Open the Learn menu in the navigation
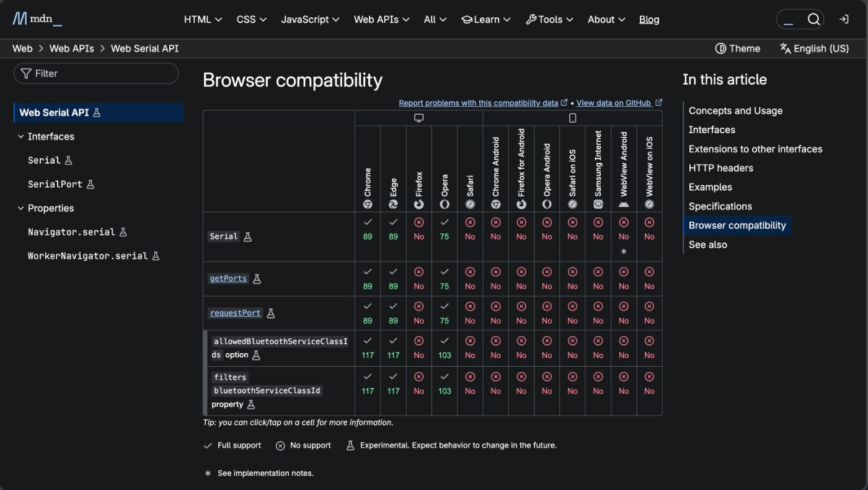The image size is (868, 490). pos(486,19)
